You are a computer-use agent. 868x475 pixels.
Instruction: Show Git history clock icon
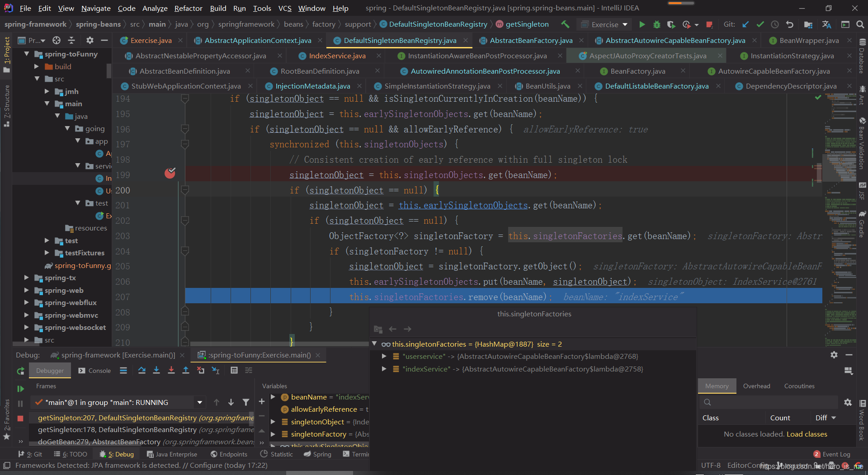[x=774, y=24]
